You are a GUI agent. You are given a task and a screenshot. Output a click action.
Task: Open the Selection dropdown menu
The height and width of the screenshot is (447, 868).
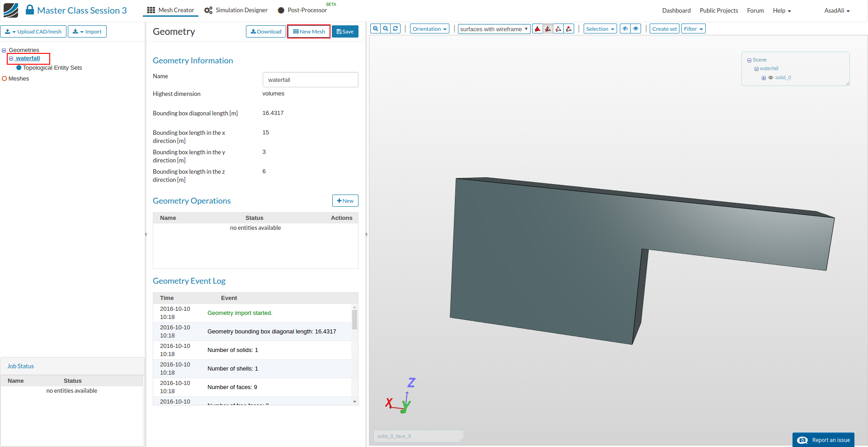600,29
